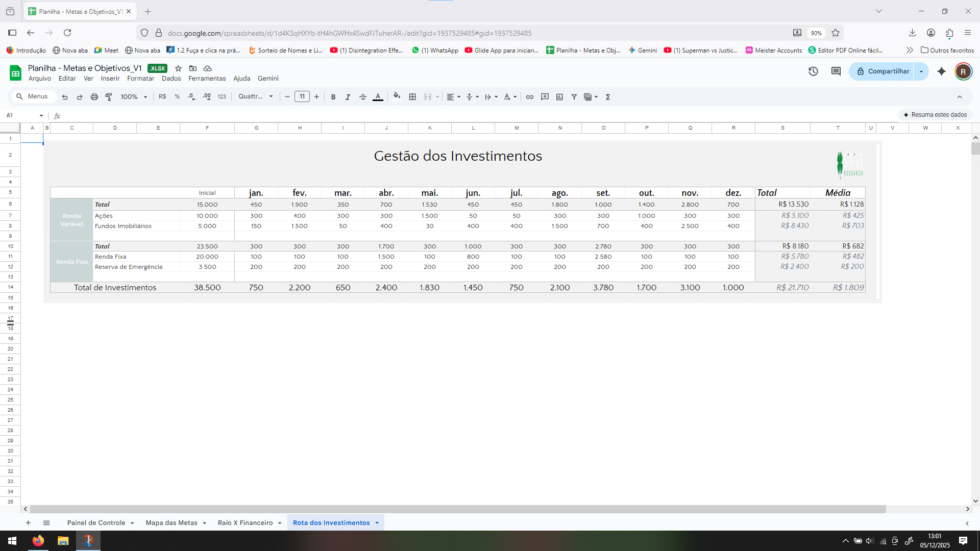This screenshot has width=980, height=551.
Task: Insert a chart using toolbar icon
Action: click(559, 97)
